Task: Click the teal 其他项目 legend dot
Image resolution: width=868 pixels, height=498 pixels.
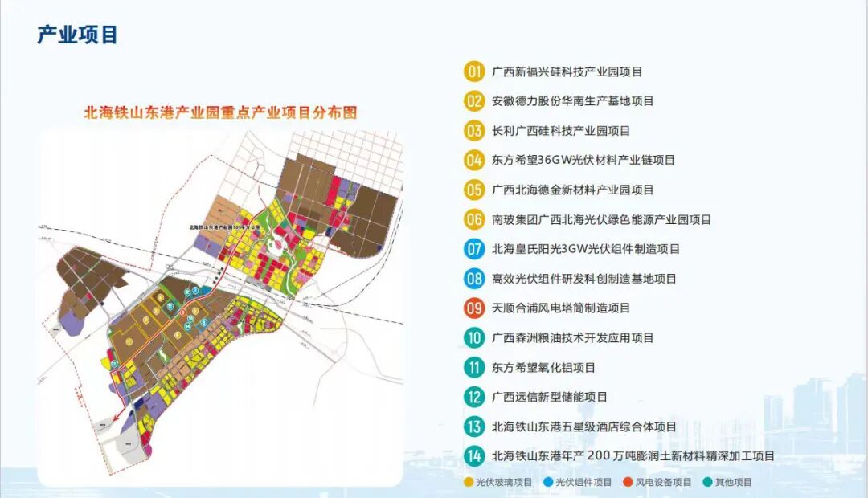Action: tap(707, 483)
